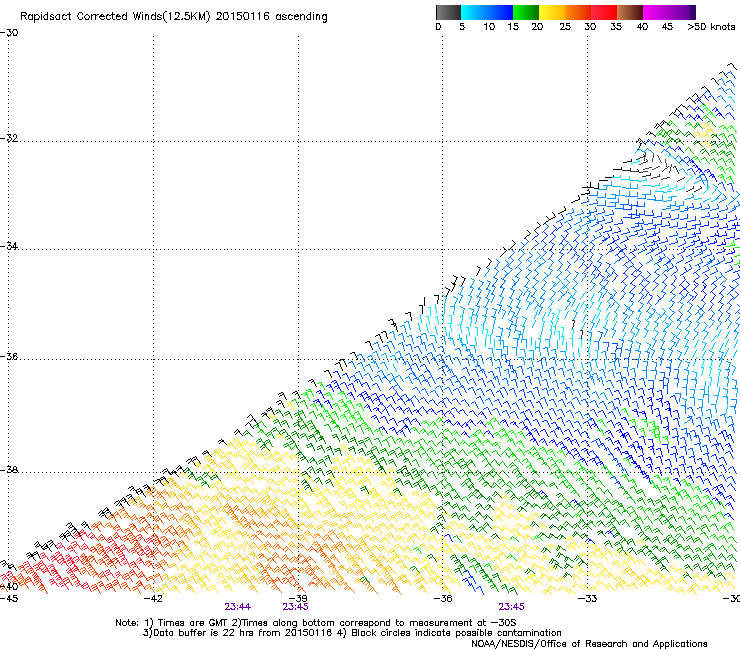This screenshot has height=650, width=740.
Task: Click the plot title 'Rapidscat Corrected Winds(12.5KM)'
Action: tap(115, 17)
